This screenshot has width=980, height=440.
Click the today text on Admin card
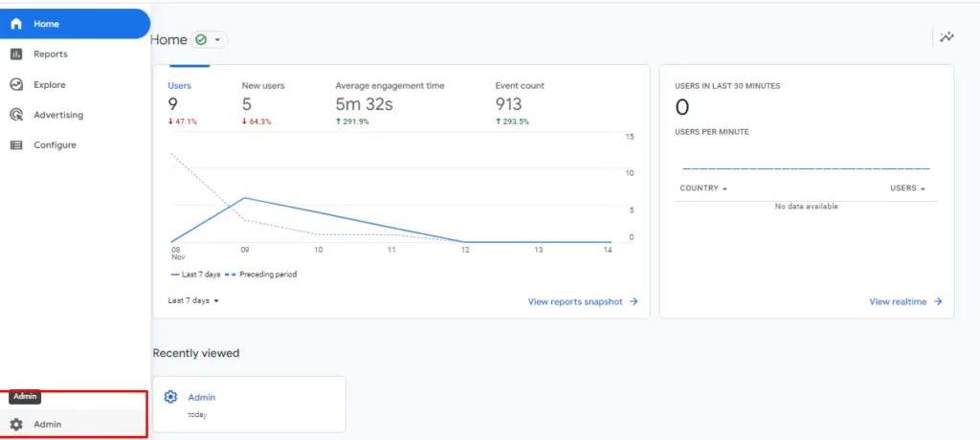[197, 414]
